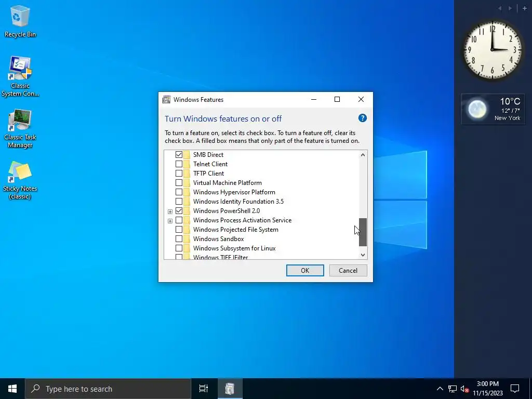Enable Windows Projected File System checkbox

click(x=179, y=230)
